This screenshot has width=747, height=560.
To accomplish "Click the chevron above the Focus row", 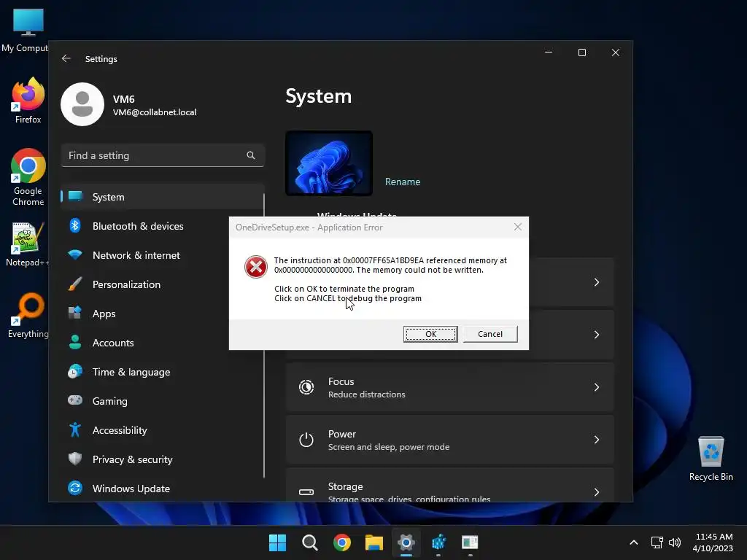I will coord(597,335).
